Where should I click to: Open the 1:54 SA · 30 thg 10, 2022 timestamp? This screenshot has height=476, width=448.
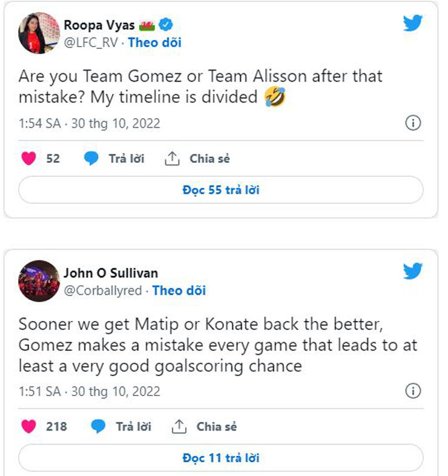89,124
